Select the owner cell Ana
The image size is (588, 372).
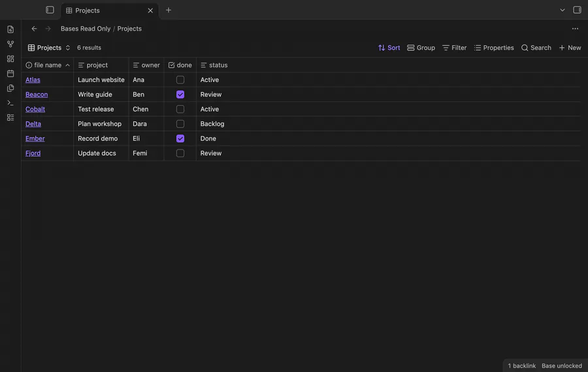coord(146,80)
